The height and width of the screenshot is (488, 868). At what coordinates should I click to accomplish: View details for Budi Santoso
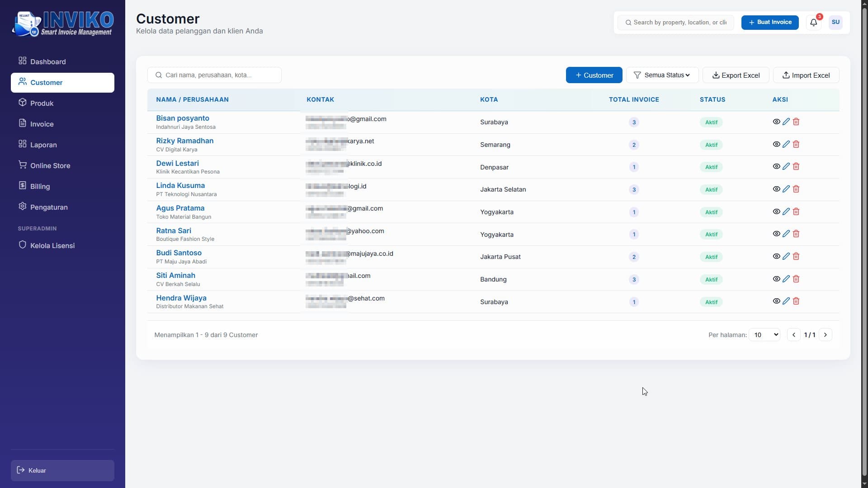click(776, 256)
